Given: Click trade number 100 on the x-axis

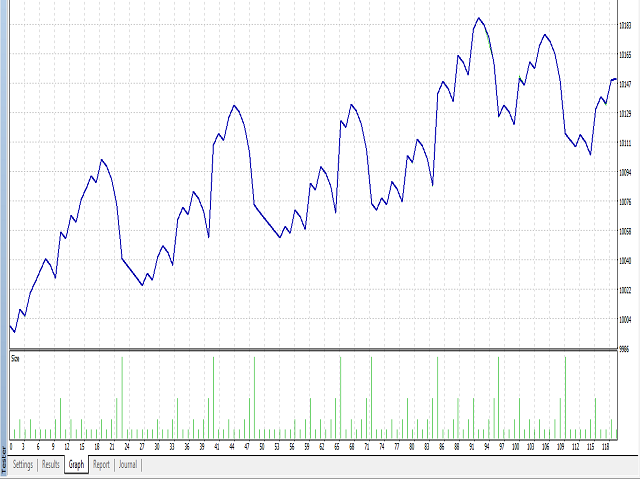Looking at the screenshot, I should click(516, 447).
